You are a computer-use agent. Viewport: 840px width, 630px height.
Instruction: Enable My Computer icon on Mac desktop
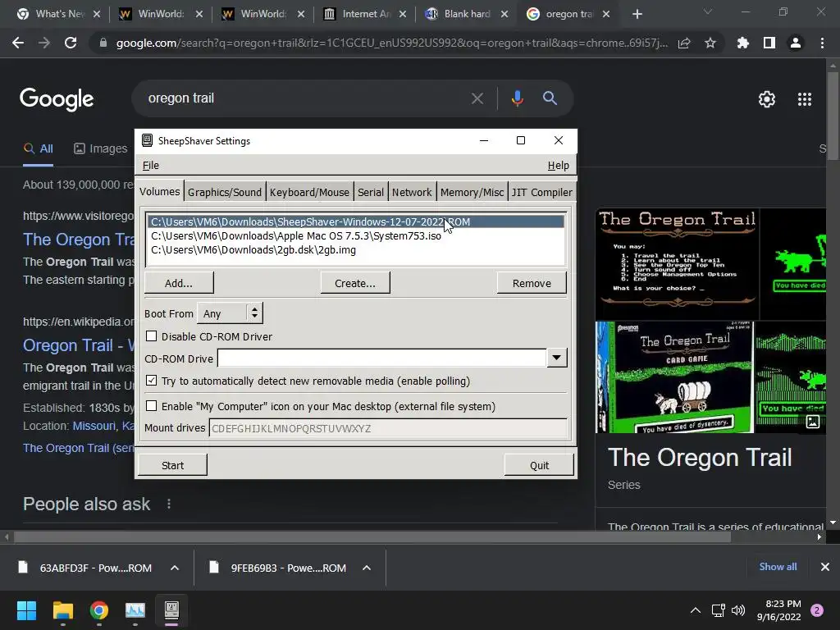click(x=152, y=406)
